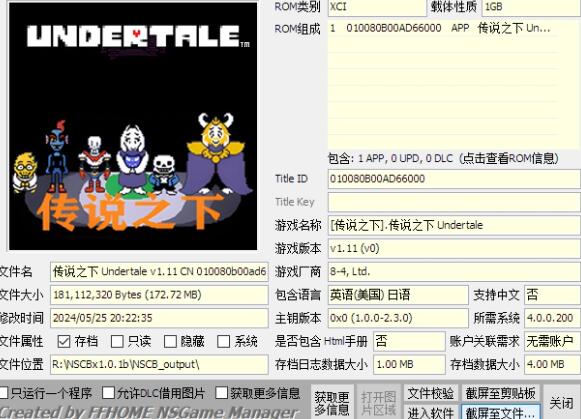
Task: Click the 'Created by FFHOME NSGame Manager' text
Action: coord(149,412)
